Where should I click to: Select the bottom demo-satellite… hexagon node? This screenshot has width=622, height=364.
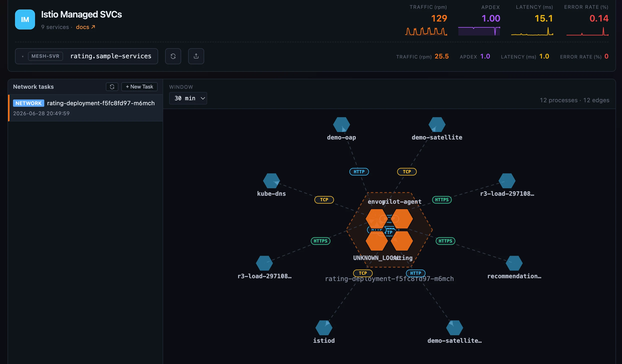pos(455,328)
